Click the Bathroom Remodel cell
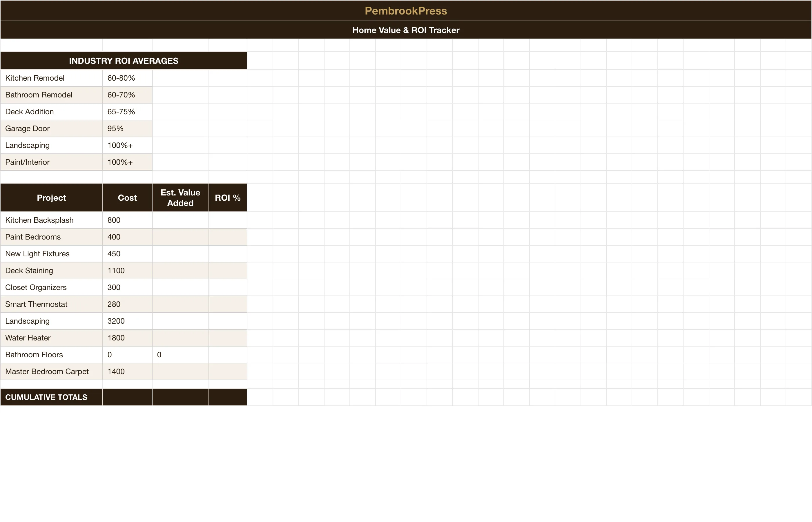This screenshot has height=522, width=812. click(52, 95)
